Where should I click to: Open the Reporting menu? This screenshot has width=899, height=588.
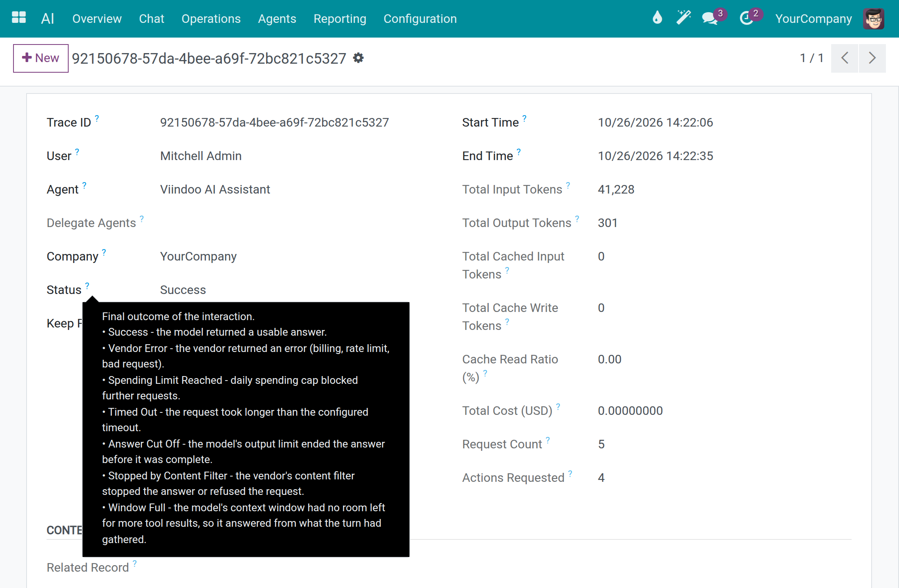340,19
